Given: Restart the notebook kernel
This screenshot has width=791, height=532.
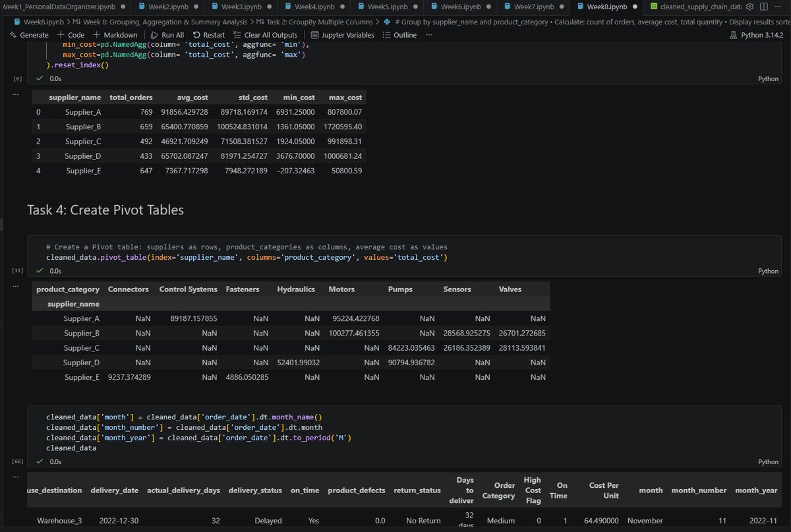Looking at the screenshot, I should (x=209, y=35).
